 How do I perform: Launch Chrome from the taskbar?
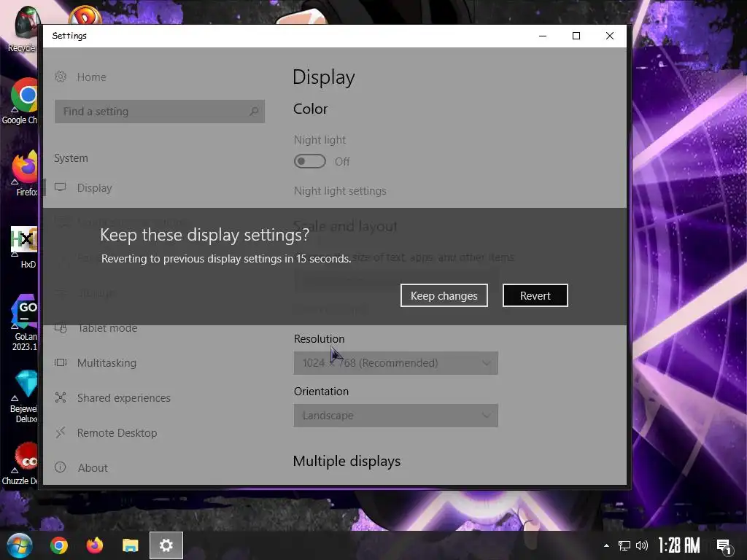pyautogui.click(x=59, y=545)
